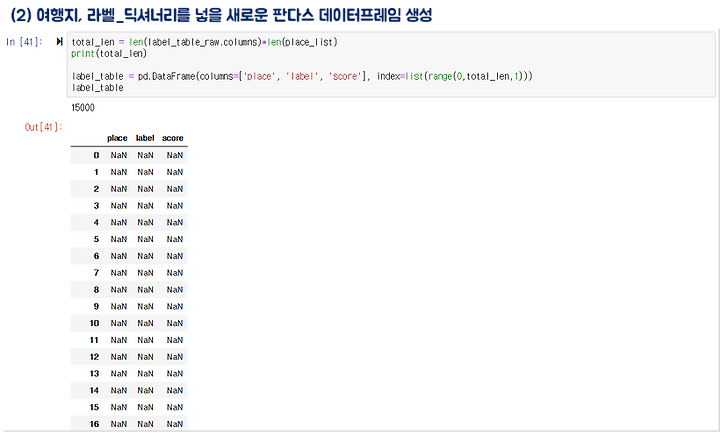Click the Out[41] output prompt
Screen dimensions: 720x435
click(43, 127)
